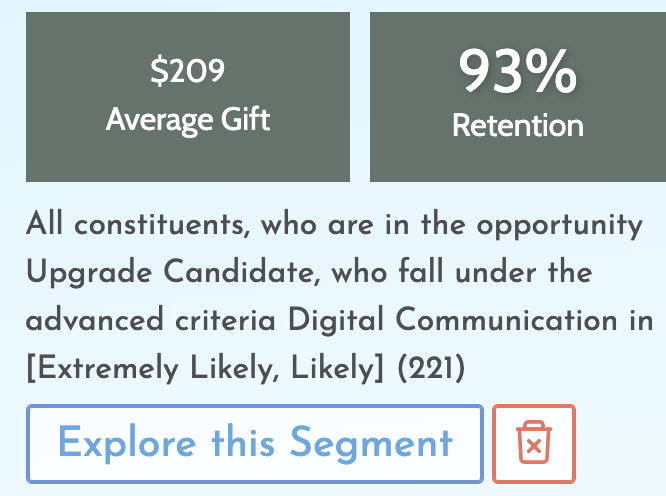Click the Retention label text

pyautogui.click(x=518, y=126)
